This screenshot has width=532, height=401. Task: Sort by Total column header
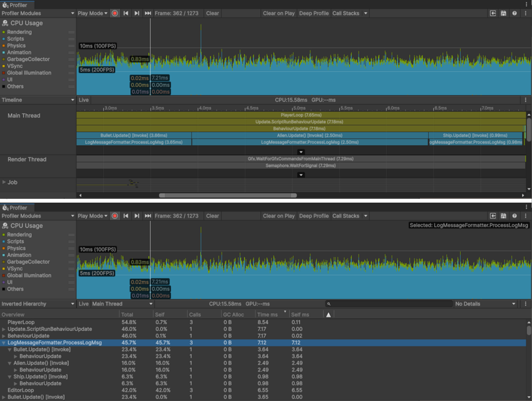(x=136, y=315)
